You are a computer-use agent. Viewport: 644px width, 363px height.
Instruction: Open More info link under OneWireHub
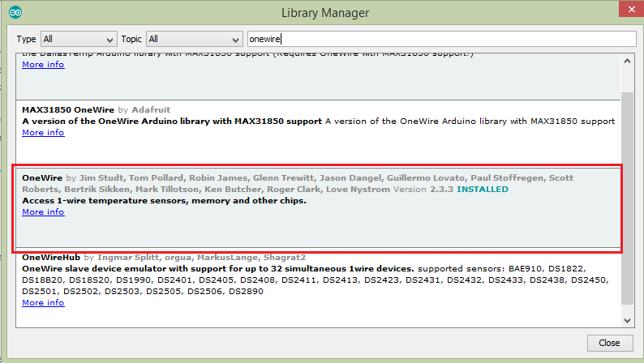pyautogui.click(x=43, y=303)
